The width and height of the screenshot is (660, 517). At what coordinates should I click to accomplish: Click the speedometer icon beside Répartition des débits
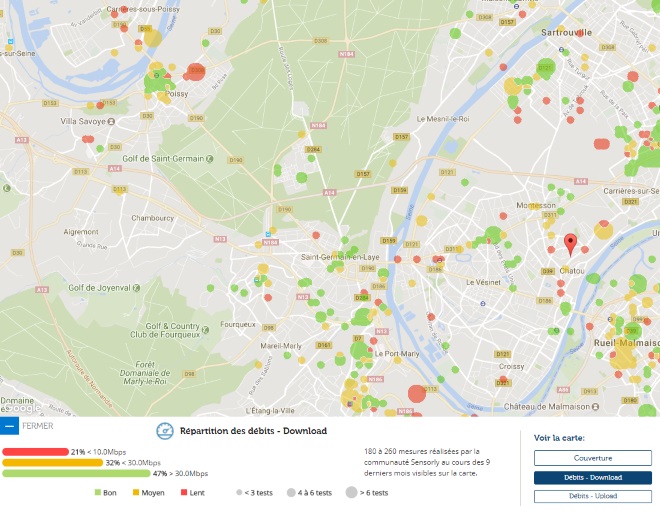(165, 431)
